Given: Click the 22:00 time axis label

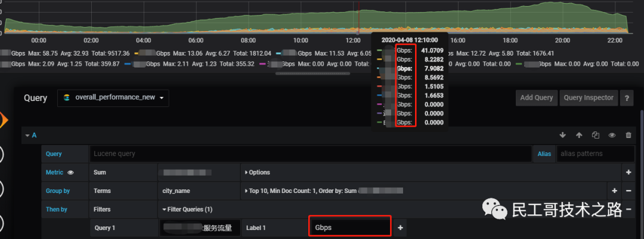Looking at the screenshot, I should pos(614,40).
